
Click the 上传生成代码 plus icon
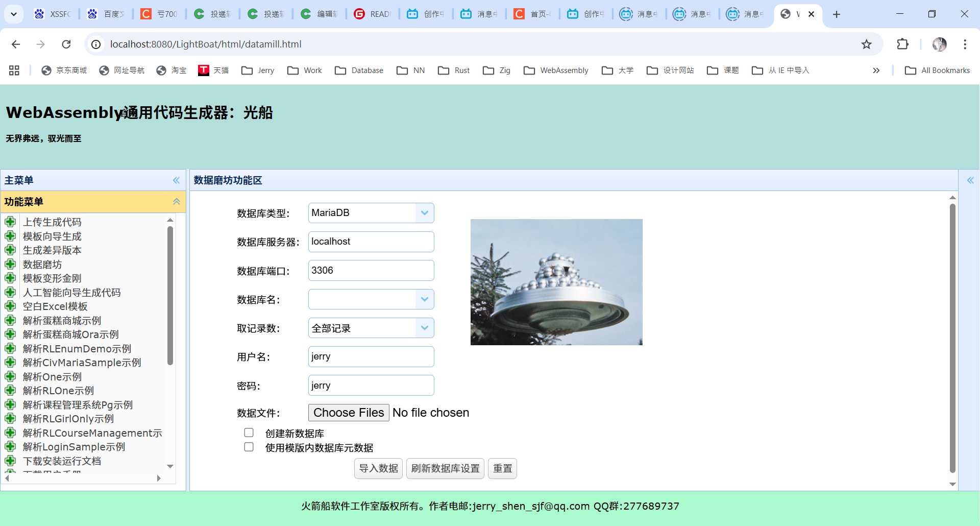click(x=11, y=222)
